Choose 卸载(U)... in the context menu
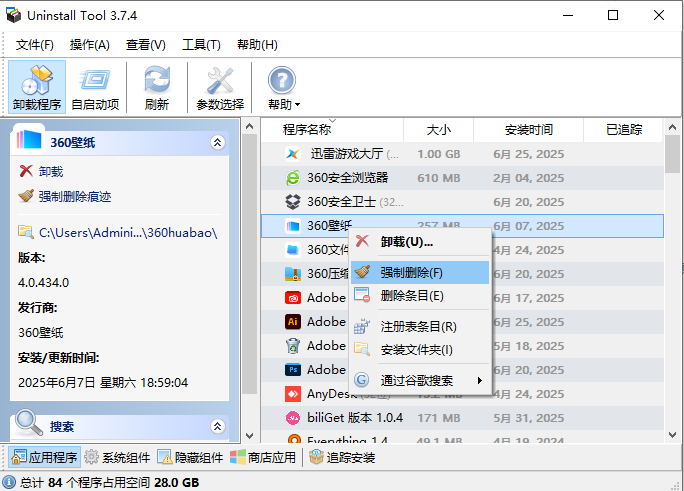 click(x=420, y=242)
